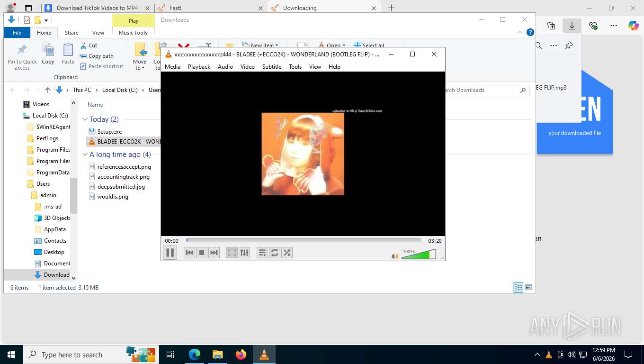The height and width of the screenshot is (364, 644).
Task: Open the VLC Video menu
Action: click(247, 67)
